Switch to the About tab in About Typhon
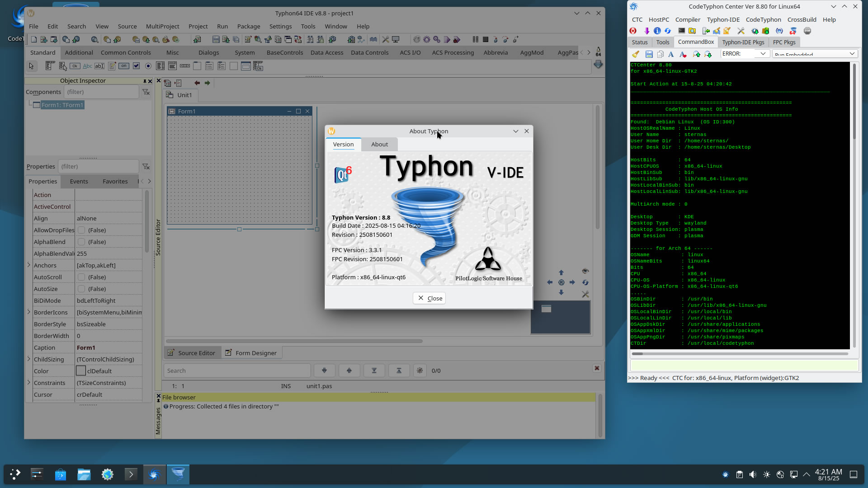The width and height of the screenshot is (868, 488). pos(379,145)
